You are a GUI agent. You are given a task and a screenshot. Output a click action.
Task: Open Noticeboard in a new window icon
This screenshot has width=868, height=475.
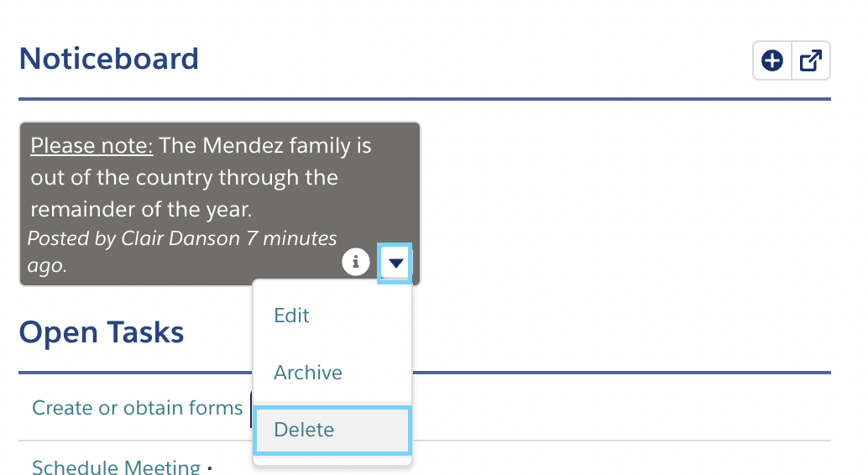[x=810, y=60]
